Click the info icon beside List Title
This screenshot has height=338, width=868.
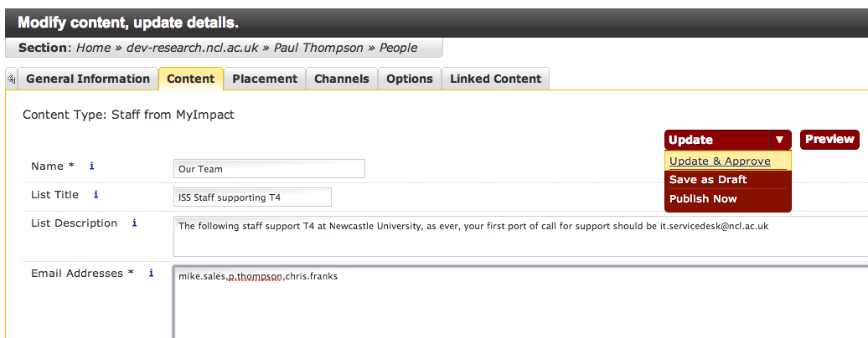tap(96, 195)
